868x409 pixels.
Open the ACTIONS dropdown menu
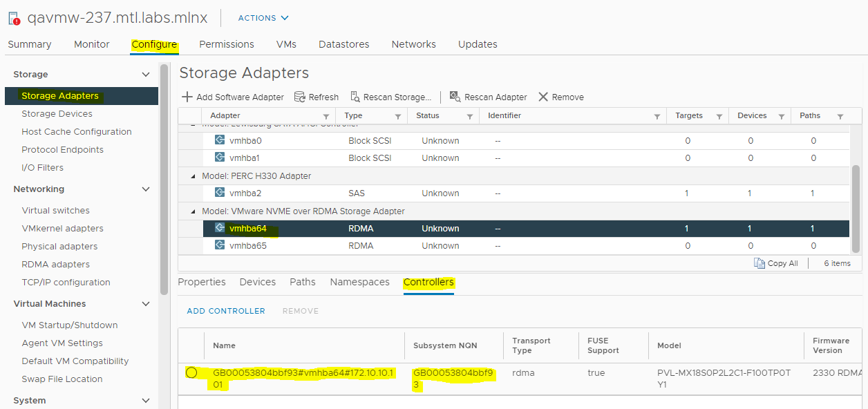click(263, 18)
